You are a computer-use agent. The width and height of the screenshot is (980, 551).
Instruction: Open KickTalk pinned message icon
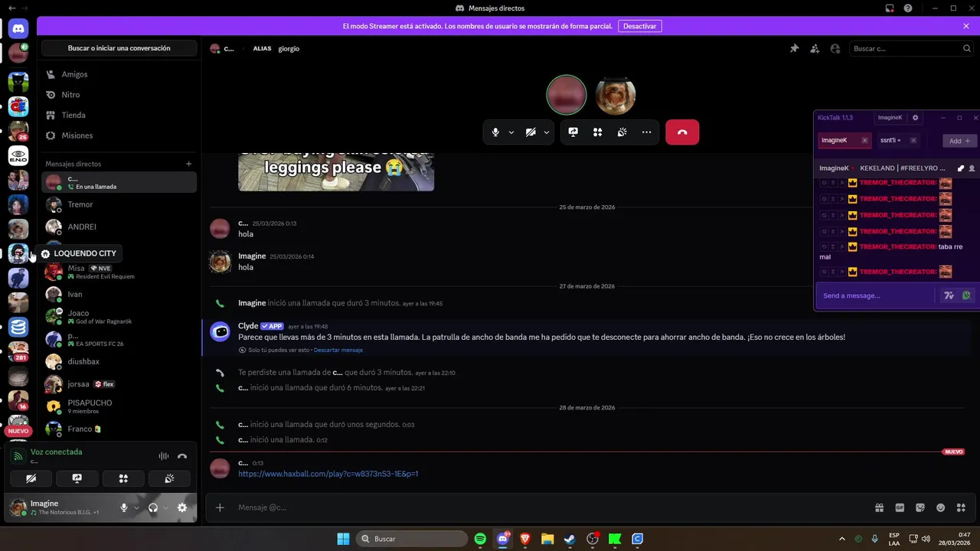coord(961,168)
